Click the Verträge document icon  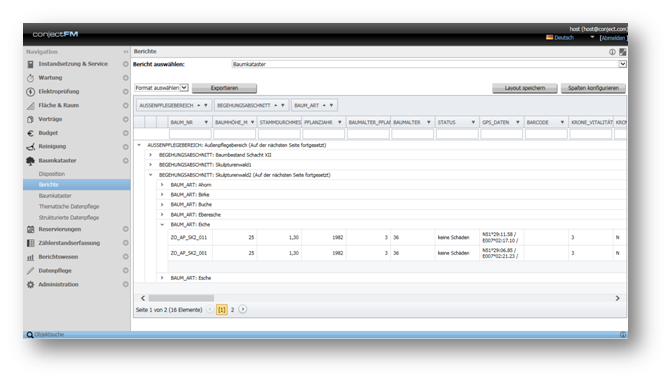click(x=30, y=119)
